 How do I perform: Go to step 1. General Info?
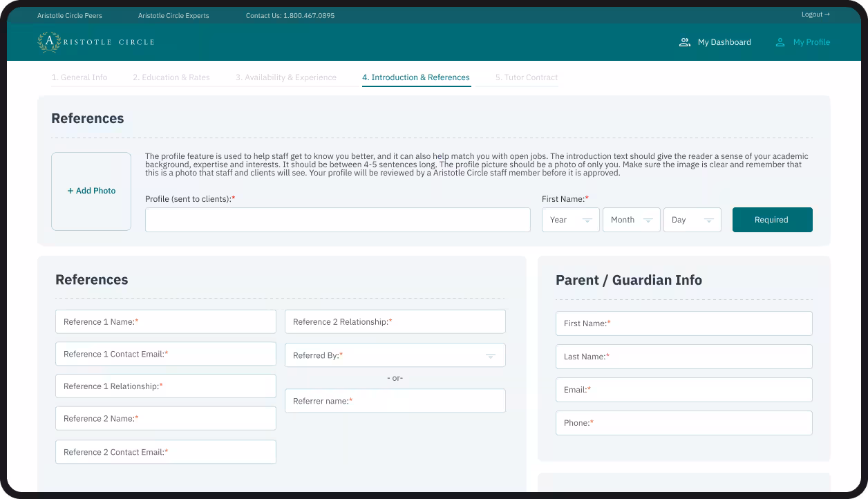[x=79, y=77]
